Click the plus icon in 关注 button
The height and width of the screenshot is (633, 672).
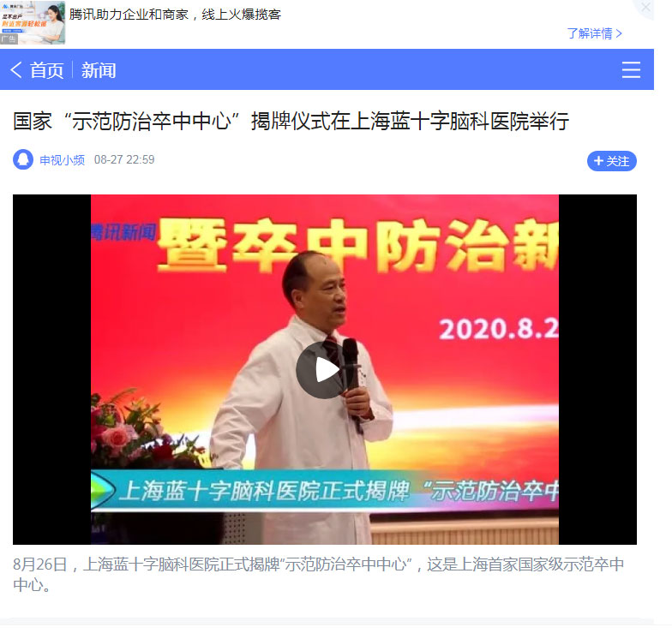tap(598, 161)
